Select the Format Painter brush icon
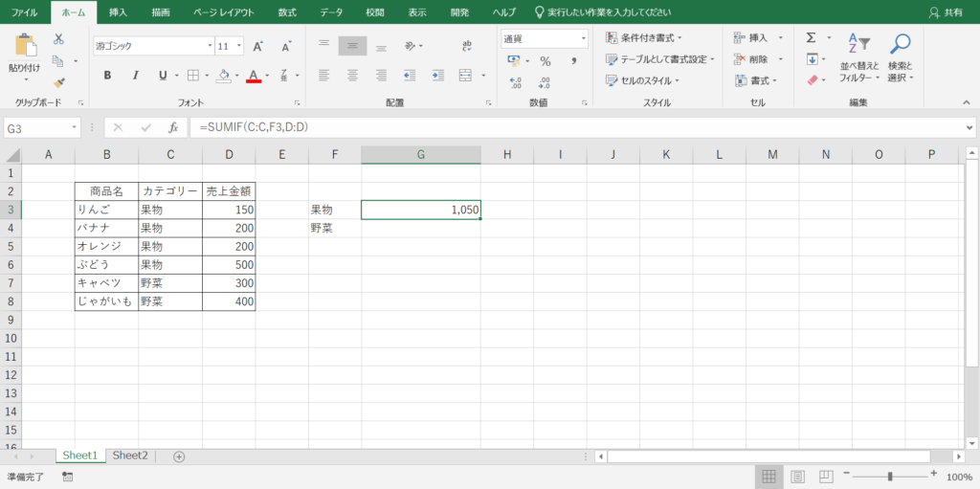Viewport: 980px width, 489px height. click(58, 82)
